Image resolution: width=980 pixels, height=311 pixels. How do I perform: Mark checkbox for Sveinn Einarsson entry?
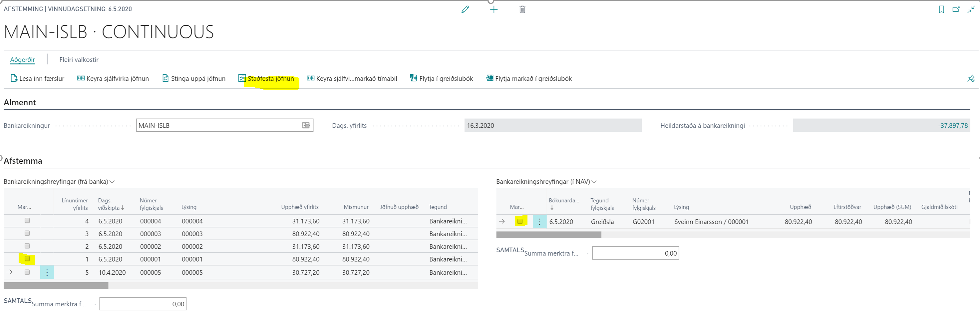(520, 221)
